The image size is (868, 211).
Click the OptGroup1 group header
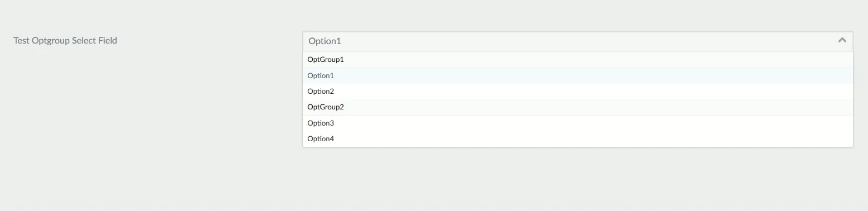tap(578, 60)
